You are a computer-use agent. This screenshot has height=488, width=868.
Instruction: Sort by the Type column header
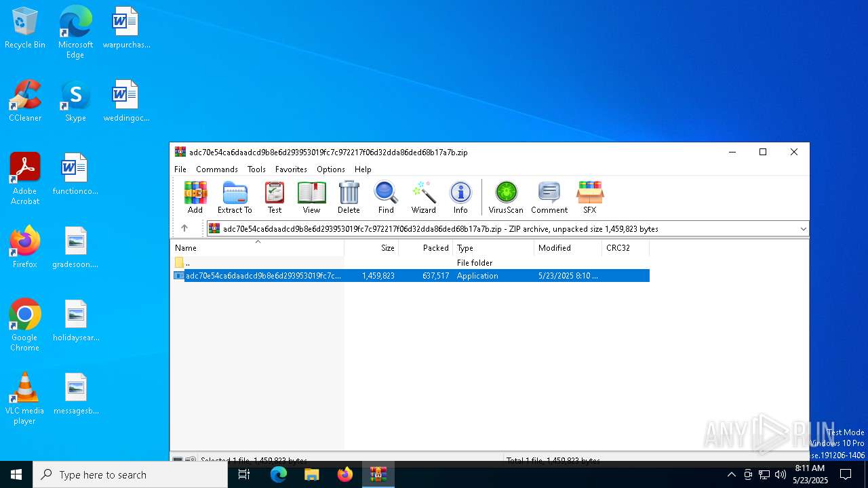494,248
